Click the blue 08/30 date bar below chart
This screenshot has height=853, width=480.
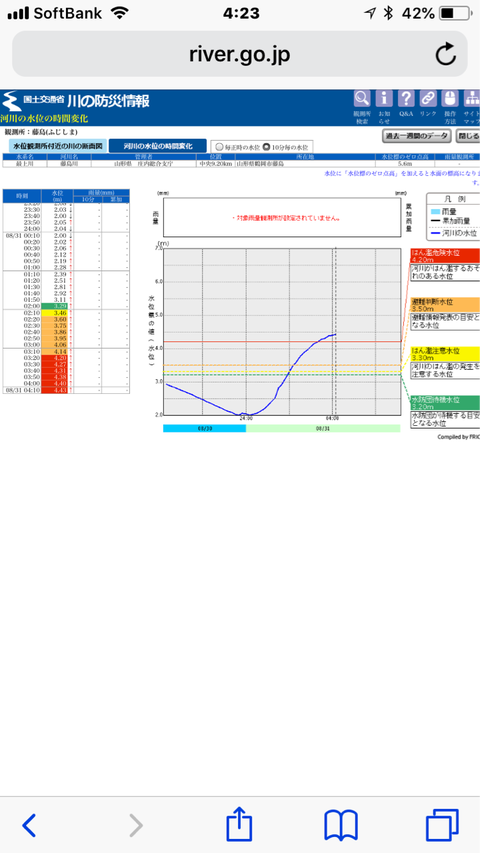205,428
